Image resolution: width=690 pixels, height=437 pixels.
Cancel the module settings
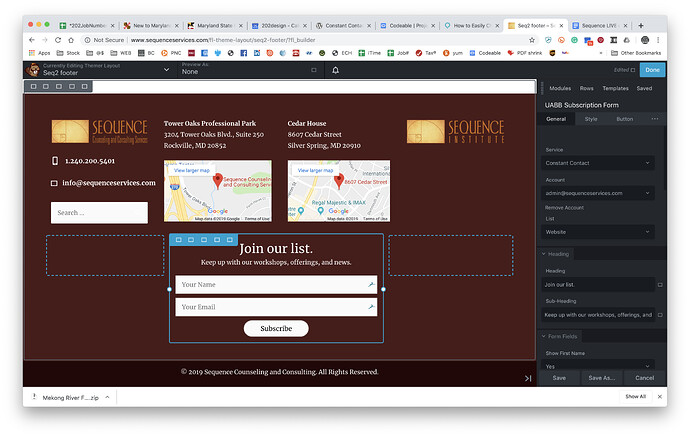click(644, 378)
